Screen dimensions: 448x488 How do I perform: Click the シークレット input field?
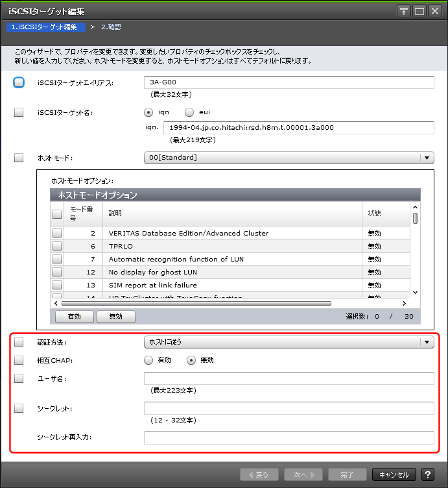289,408
